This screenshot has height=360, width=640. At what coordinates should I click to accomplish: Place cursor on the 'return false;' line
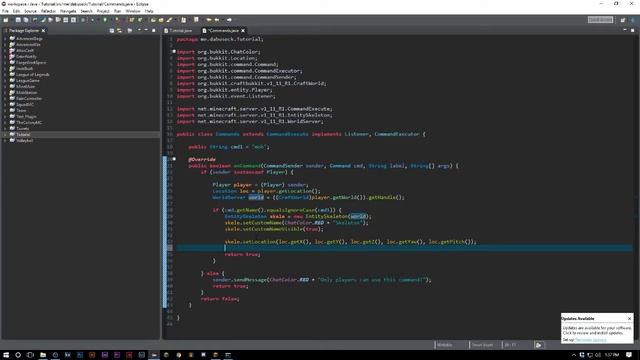tap(220, 299)
